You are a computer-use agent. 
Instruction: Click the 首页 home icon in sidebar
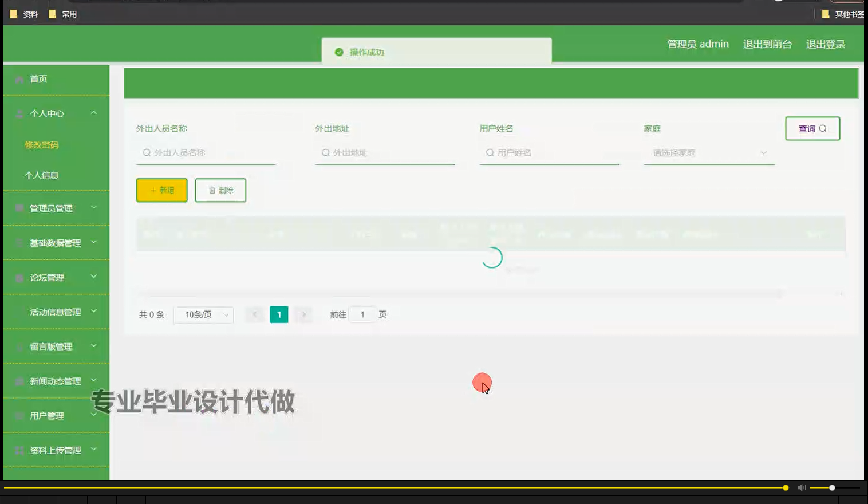[19, 79]
